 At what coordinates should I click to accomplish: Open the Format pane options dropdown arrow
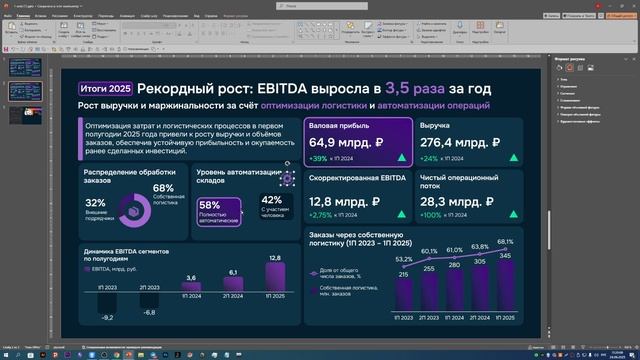626,59
